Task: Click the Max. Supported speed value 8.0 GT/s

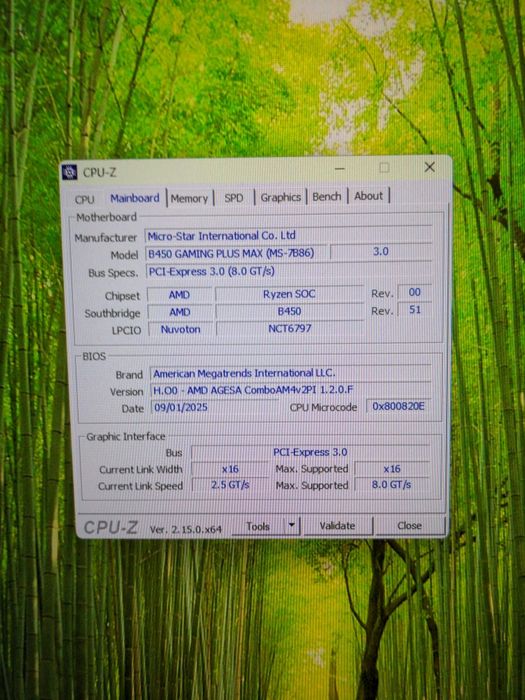Action: pos(392,484)
